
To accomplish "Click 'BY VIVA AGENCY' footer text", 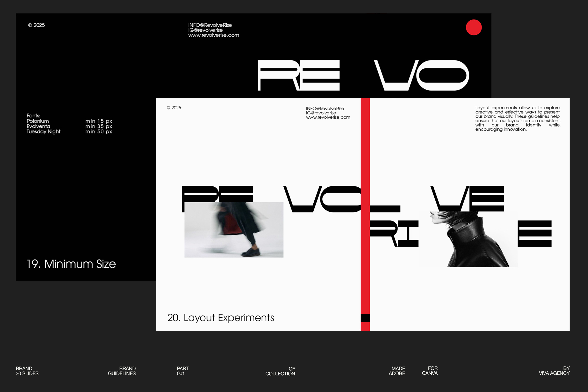I will [554, 371].
